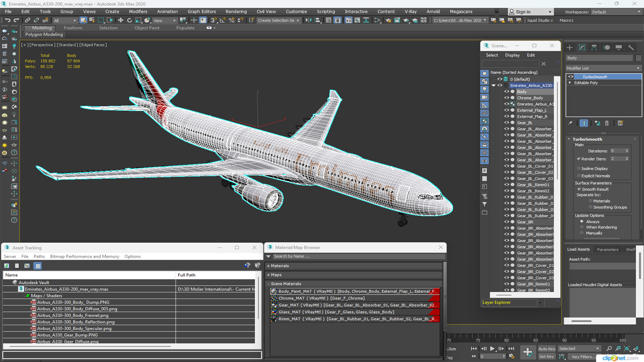This screenshot has height=362, width=644.
Task: Open key mode Selected dropdown
Action: 579,349
